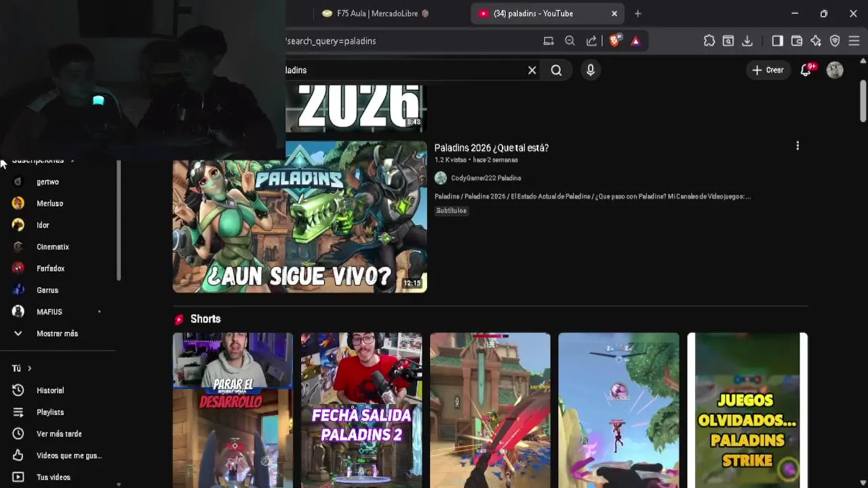Open the account avatar menu
This screenshot has height=488, width=868.
click(x=835, y=70)
